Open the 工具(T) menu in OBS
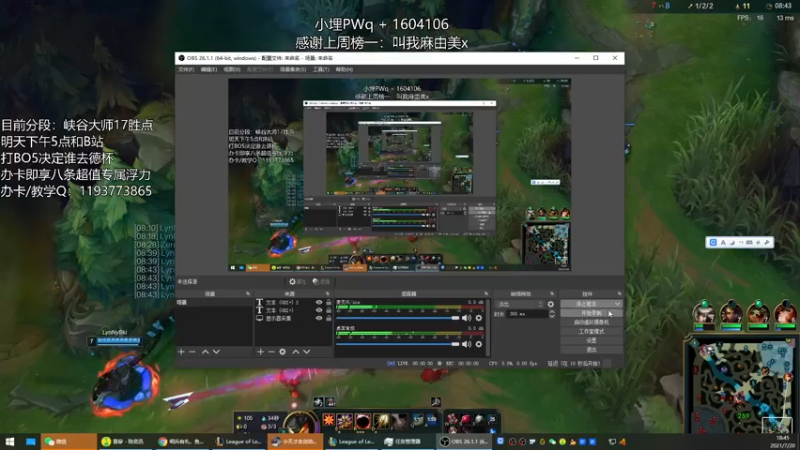This screenshot has height=450, width=800. [x=321, y=69]
